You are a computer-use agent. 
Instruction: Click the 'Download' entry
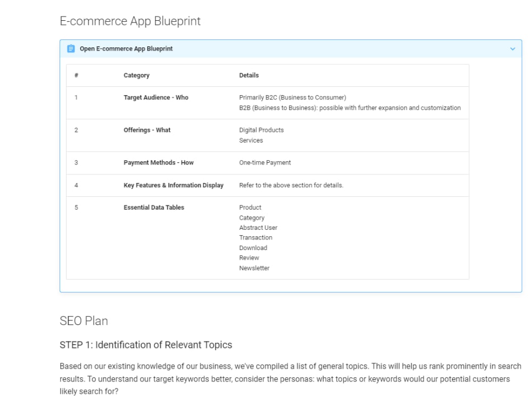(253, 248)
